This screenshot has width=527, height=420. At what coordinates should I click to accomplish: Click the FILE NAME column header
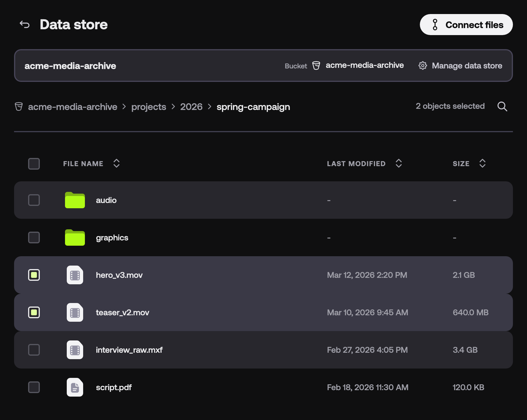[x=83, y=164]
